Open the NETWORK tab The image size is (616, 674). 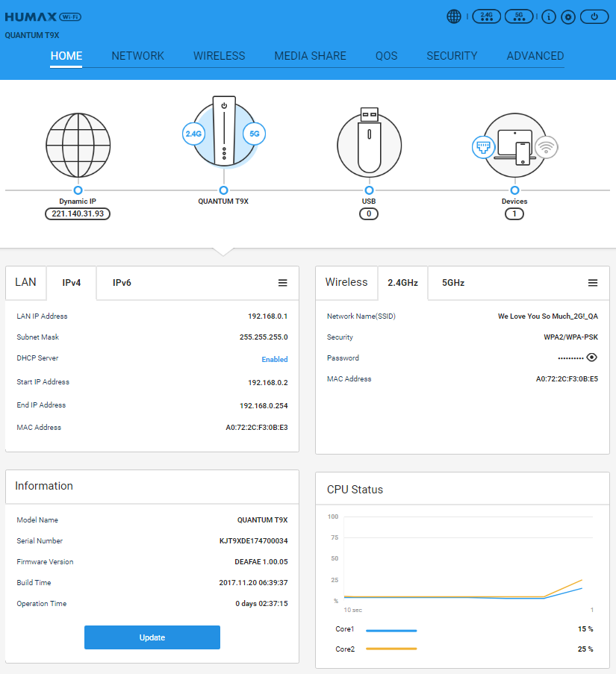137,56
